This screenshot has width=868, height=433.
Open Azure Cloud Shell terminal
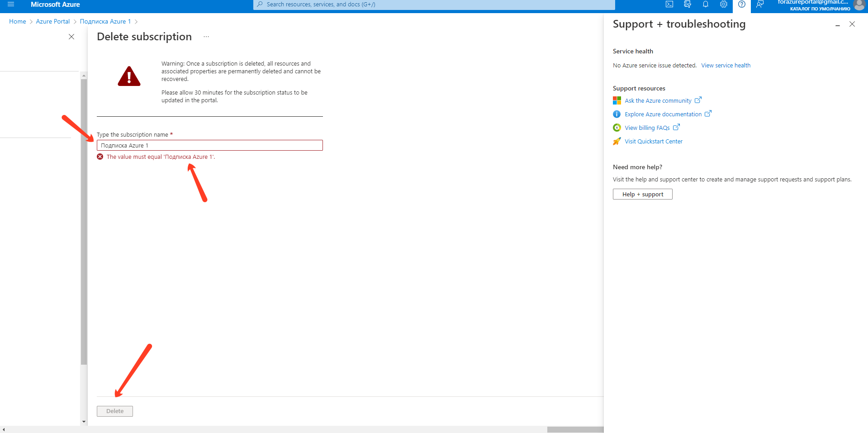pos(669,4)
